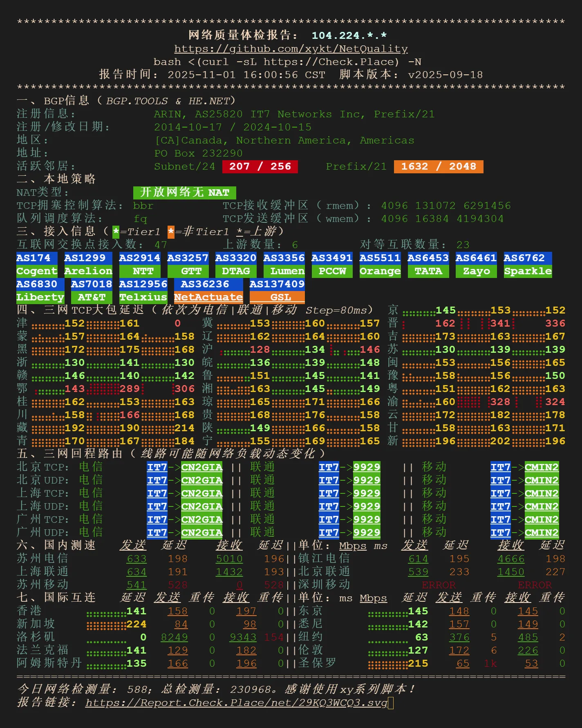The image size is (582, 728).
Task: Click the AS137409 badge
Action: click(277, 284)
